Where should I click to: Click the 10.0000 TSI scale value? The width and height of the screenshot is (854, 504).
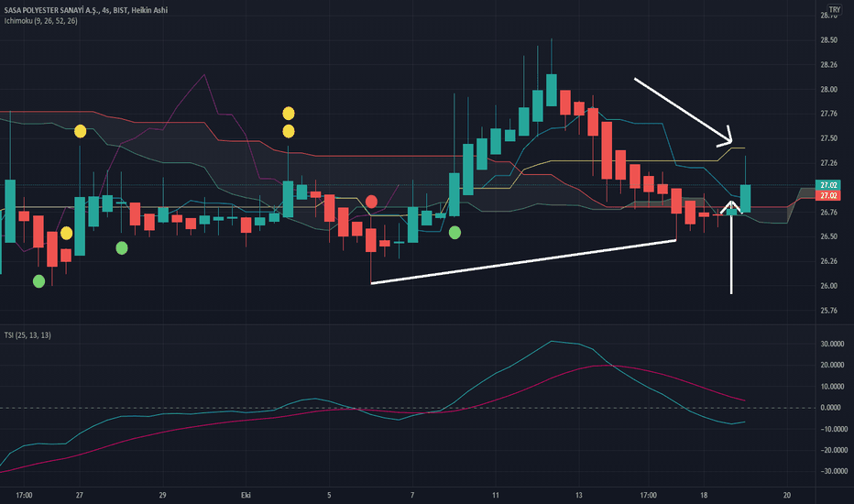point(834,387)
